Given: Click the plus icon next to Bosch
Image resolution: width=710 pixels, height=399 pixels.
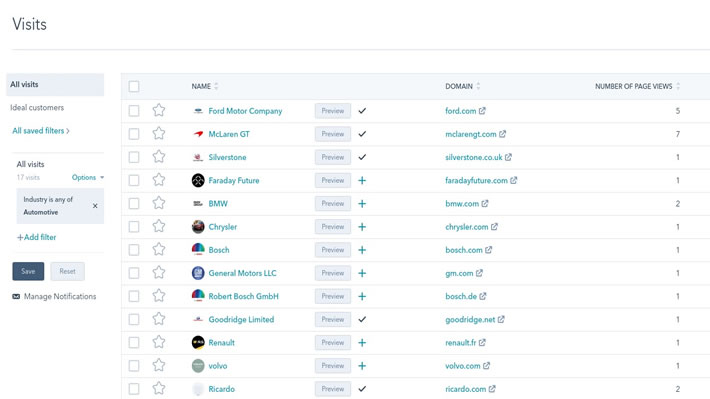Looking at the screenshot, I should click(362, 250).
